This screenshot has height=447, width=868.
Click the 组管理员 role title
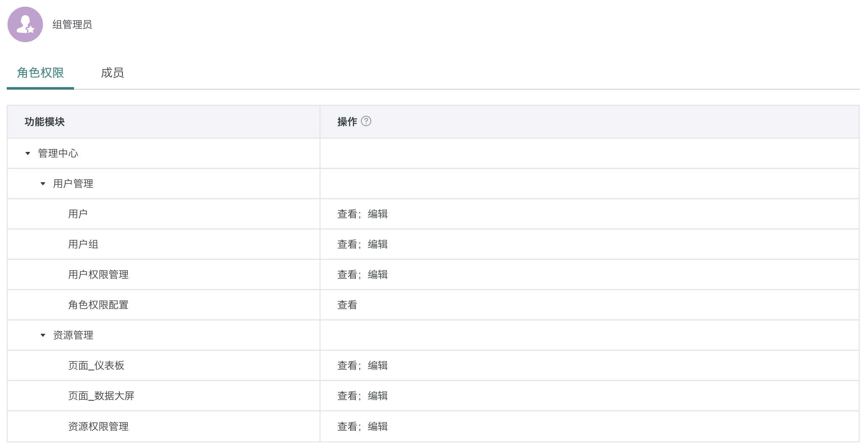tap(72, 25)
